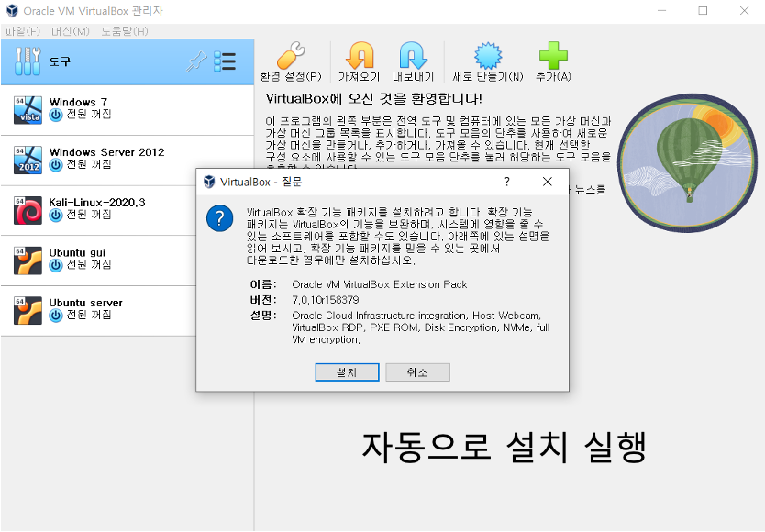The height and width of the screenshot is (532, 765).
Task: Open the 머신(M) menu
Action: (x=71, y=31)
